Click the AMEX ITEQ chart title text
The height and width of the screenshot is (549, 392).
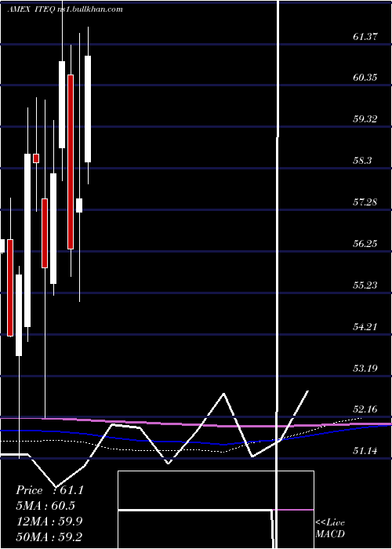[65, 9]
